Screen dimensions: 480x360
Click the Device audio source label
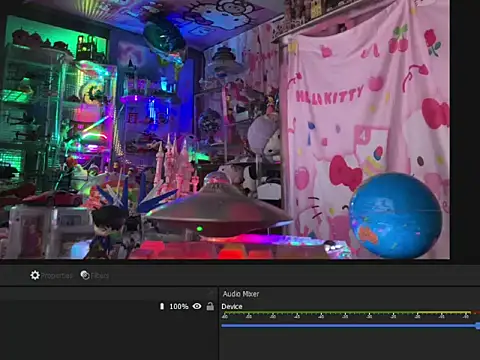[232, 307]
